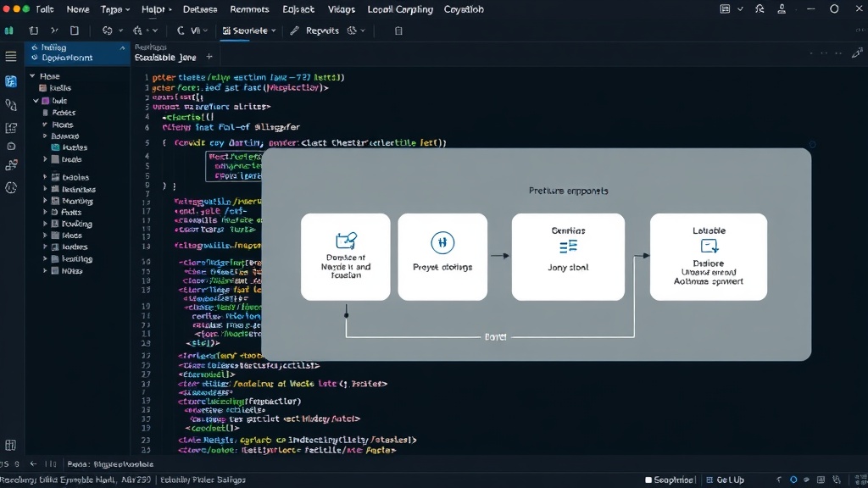The width and height of the screenshot is (868, 488).
Task: Click the Cenrias list icon in diagram
Action: [x=568, y=247]
